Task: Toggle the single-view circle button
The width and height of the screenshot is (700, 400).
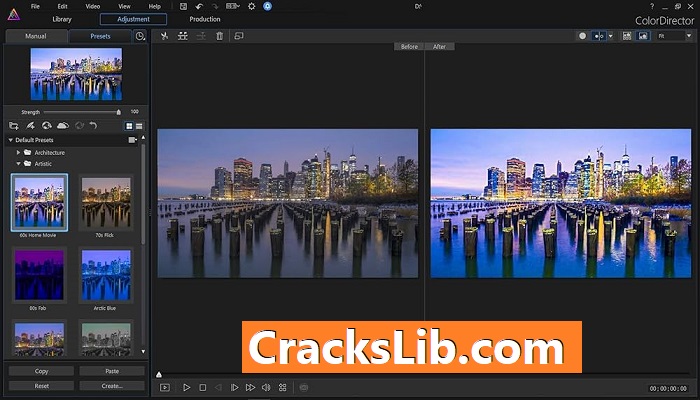Action: 582,36
